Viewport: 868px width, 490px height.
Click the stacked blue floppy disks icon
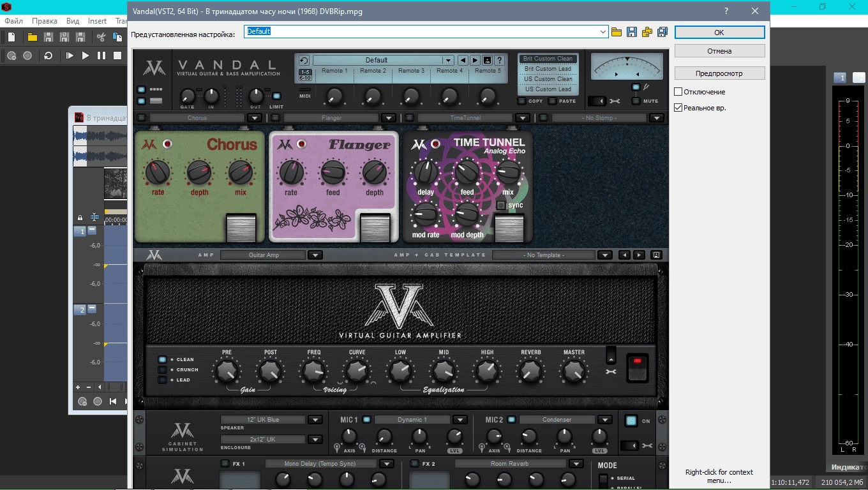pyautogui.click(x=662, y=32)
